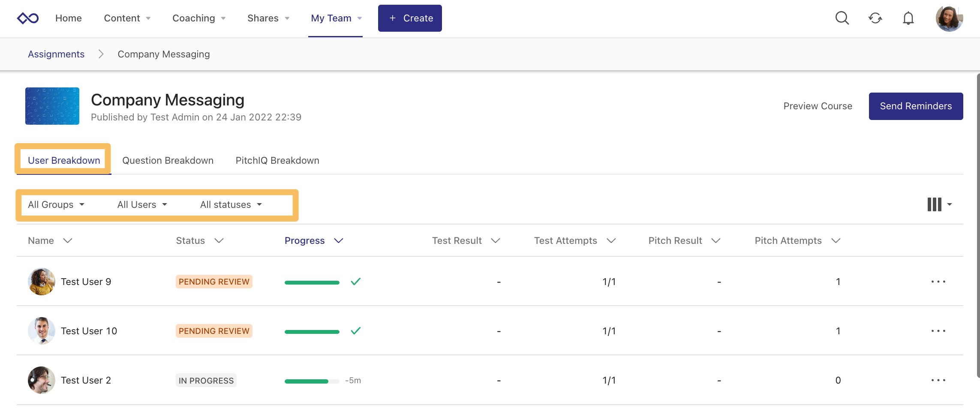Sort by the Test Attempts column
Image resolution: width=980 pixels, height=408 pixels.
click(x=575, y=240)
